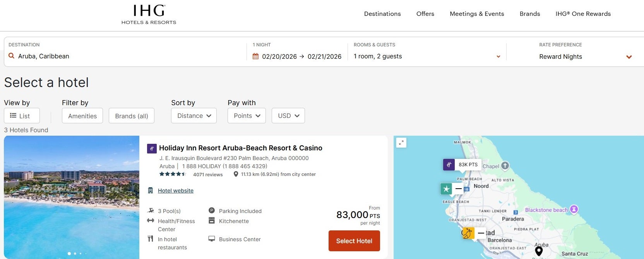
Task: Click the Business Center monitor icon
Action: tap(212, 239)
